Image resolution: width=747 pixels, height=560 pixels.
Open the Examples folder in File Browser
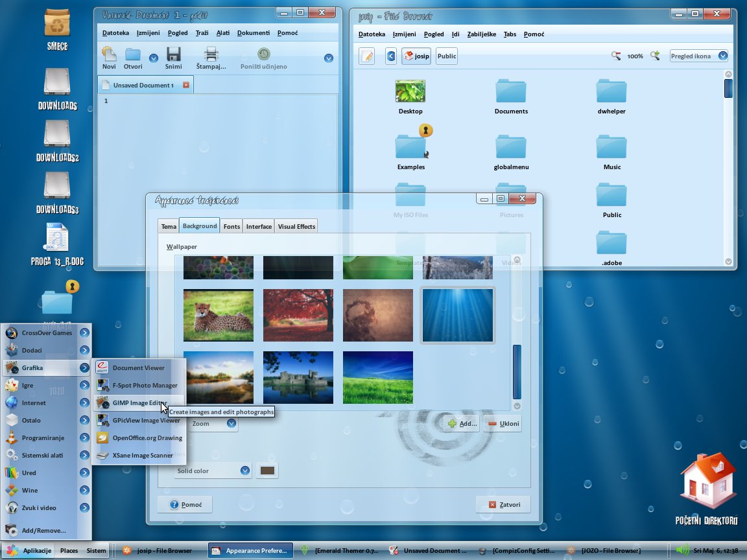[x=410, y=146]
